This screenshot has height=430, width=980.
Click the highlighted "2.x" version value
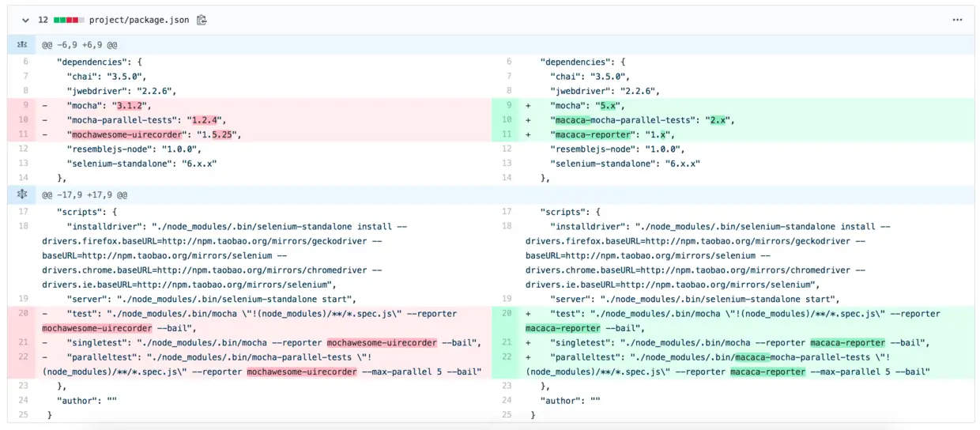point(719,120)
